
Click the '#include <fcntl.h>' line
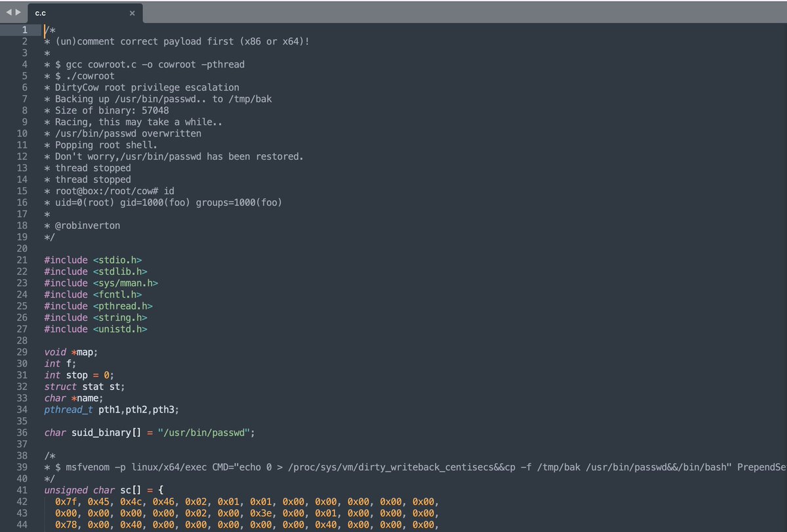(93, 295)
